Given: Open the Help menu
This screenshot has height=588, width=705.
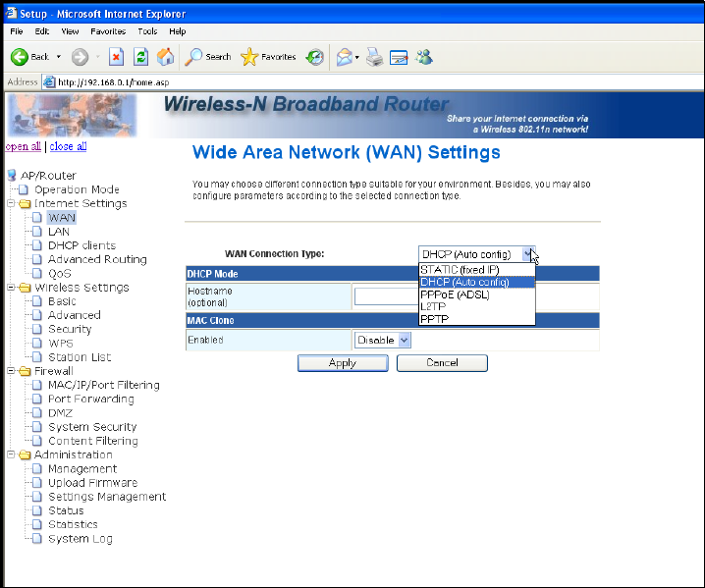Looking at the screenshot, I should [178, 31].
